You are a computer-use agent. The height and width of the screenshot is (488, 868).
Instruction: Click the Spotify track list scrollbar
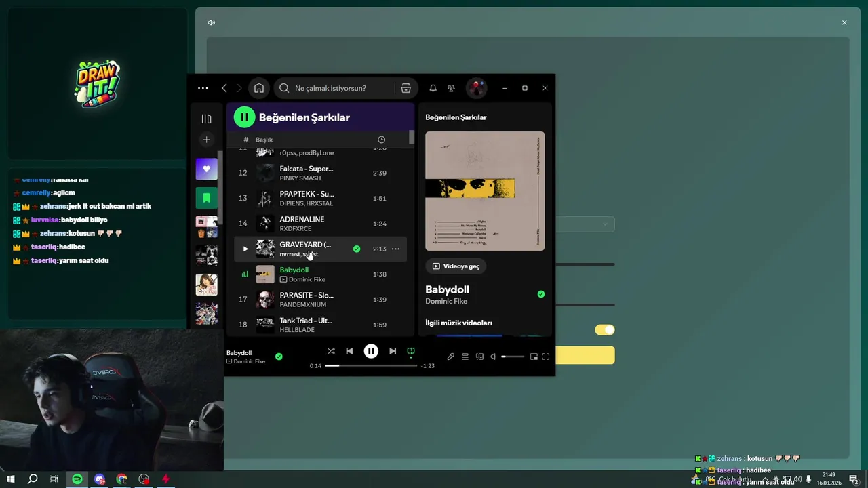pyautogui.click(x=412, y=138)
